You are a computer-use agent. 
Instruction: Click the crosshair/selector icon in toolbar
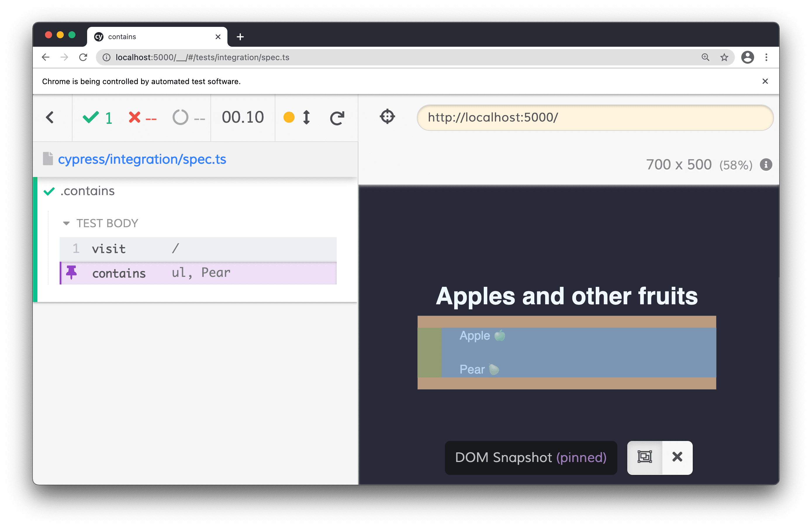(x=388, y=117)
